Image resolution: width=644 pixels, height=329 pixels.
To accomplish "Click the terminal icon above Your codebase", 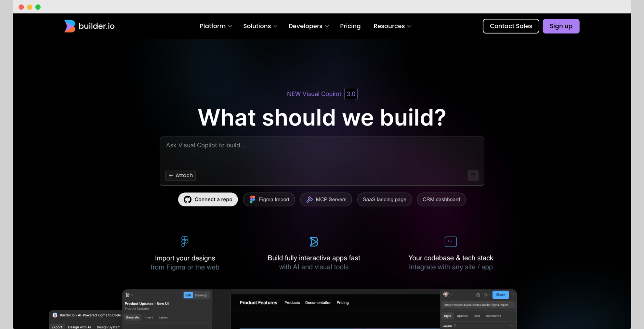I will 451,242.
